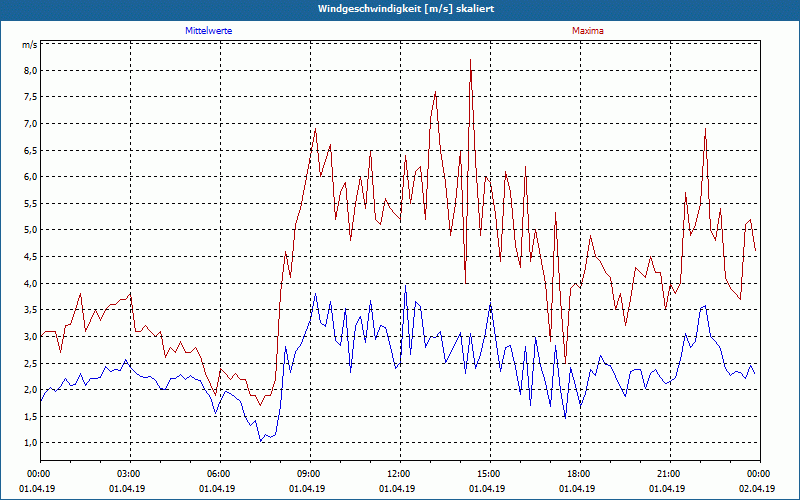Click the y-axis value "6,5"

point(32,151)
